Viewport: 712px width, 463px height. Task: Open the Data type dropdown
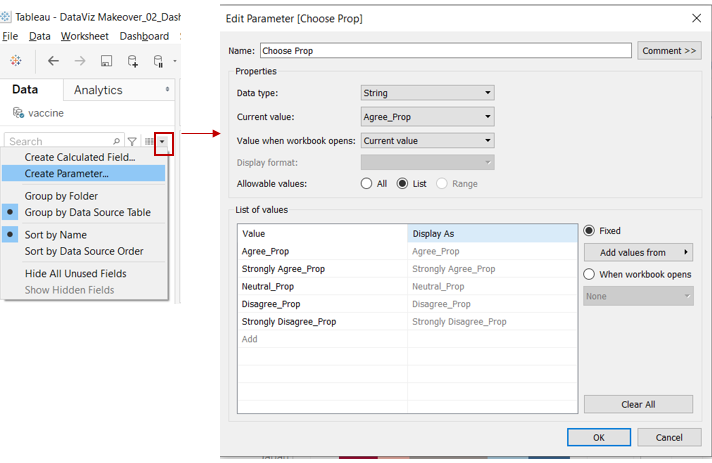tap(427, 93)
